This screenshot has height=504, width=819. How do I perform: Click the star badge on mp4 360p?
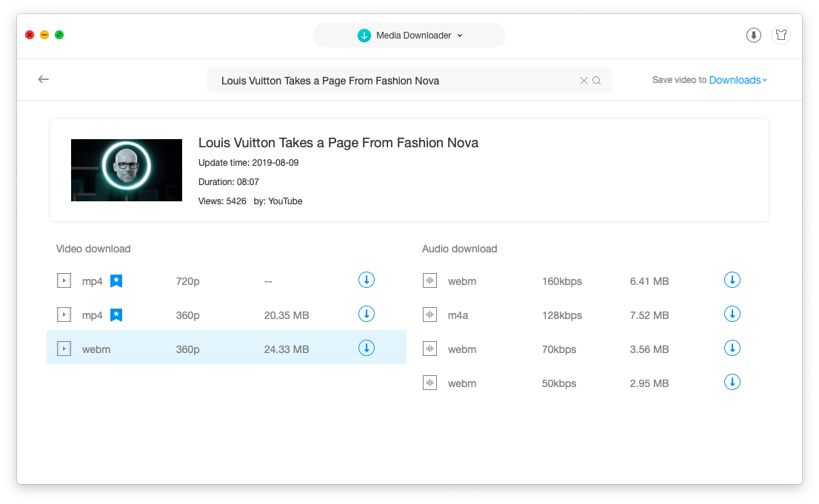tap(116, 315)
